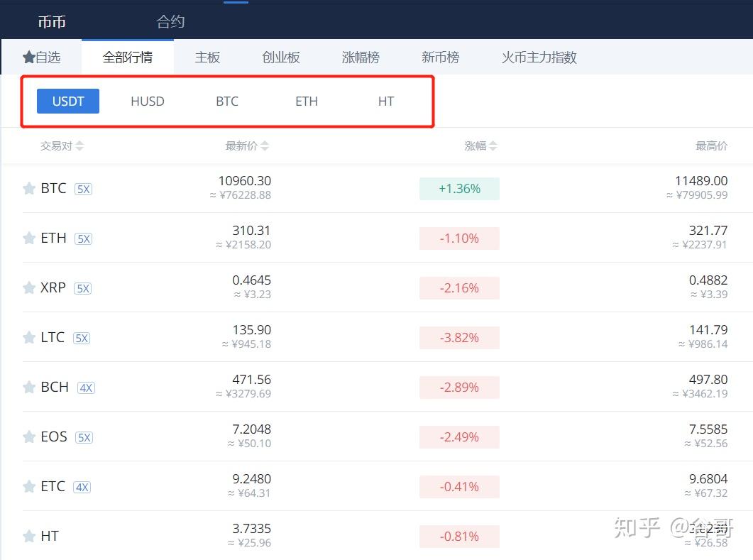The height and width of the screenshot is (560, 753).
Task: Click the sort arrows on 最新价 column
Action: click(x=266, y=146)
